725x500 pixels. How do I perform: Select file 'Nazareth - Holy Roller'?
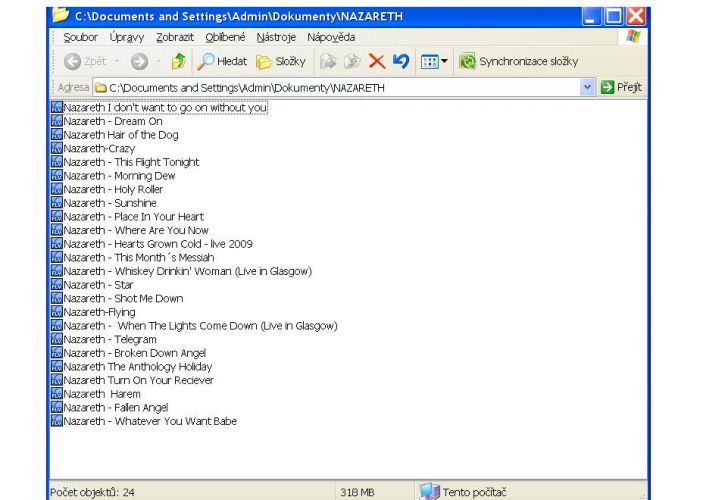click(x=107, y=189)
